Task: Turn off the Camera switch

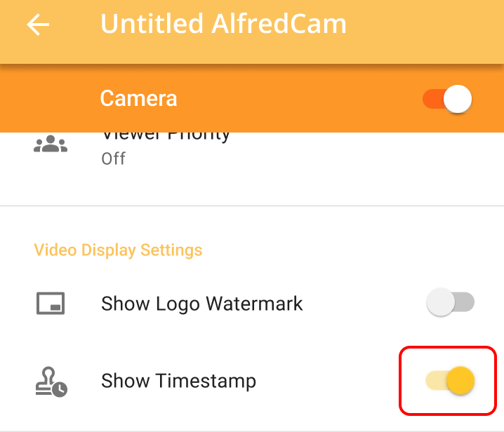Action: (447, 99)
